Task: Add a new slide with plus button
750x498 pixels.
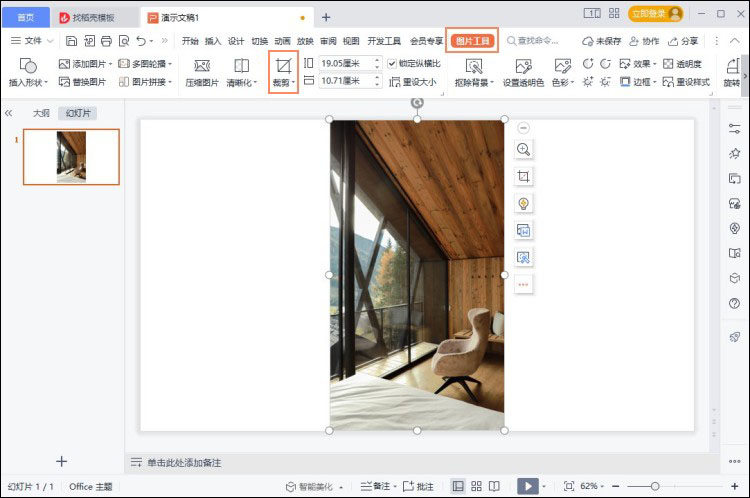Action: click(x=61, y=461)
